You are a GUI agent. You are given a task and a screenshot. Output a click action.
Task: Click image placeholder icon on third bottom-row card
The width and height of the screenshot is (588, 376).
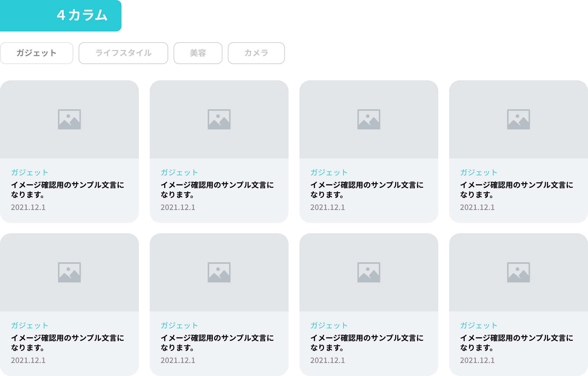point(369,272)
